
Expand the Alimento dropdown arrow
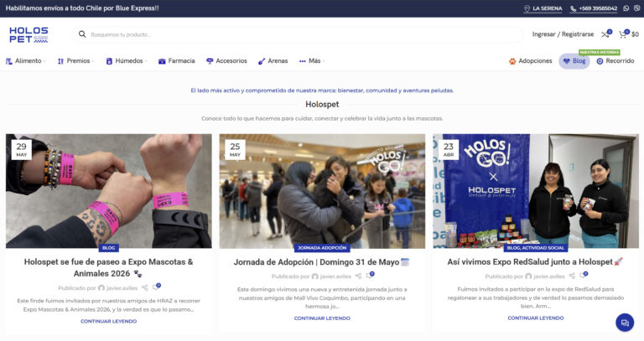(x=44, y=61)
